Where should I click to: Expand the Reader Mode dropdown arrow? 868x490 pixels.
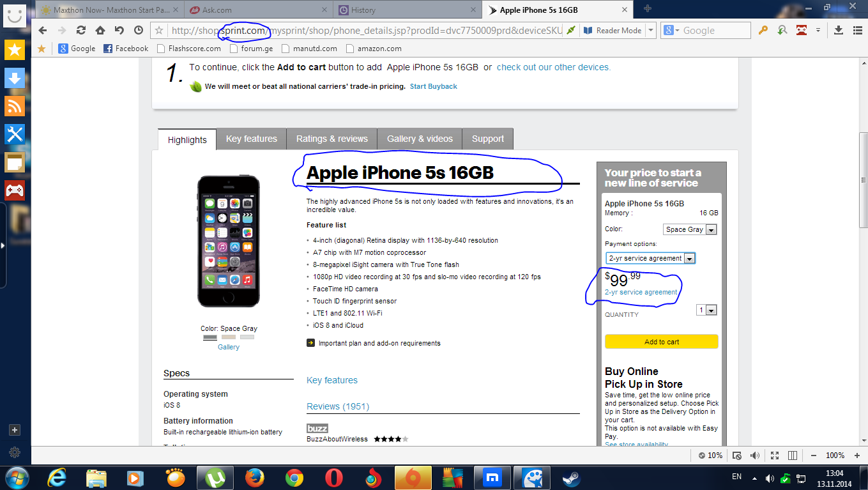pyautogui.click(x=651, y=30)
